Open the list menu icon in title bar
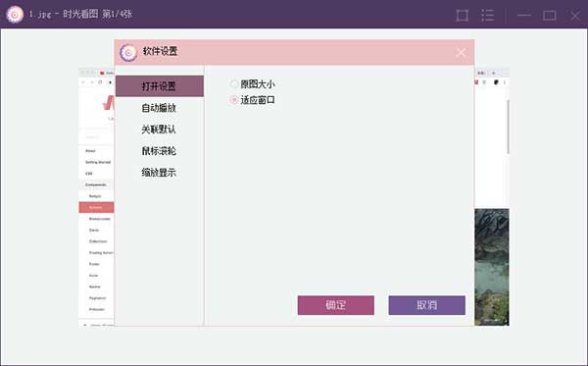The image size is (588, 366). (487, 16)
